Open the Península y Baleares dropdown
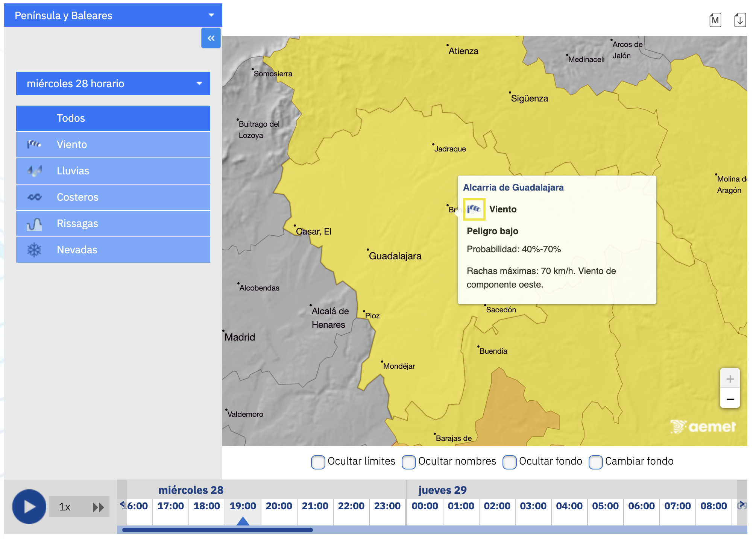The width and height of the screenshot is (756, 539). (113, 15)
